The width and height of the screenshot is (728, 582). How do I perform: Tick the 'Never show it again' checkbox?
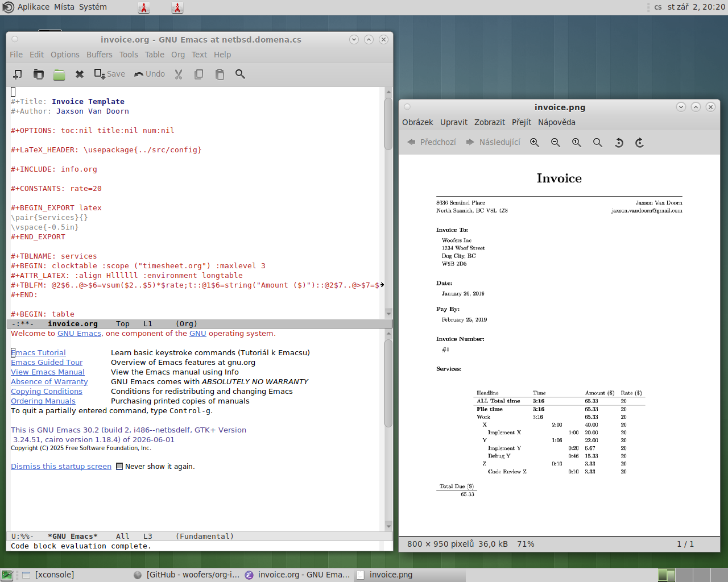(119, 467)
